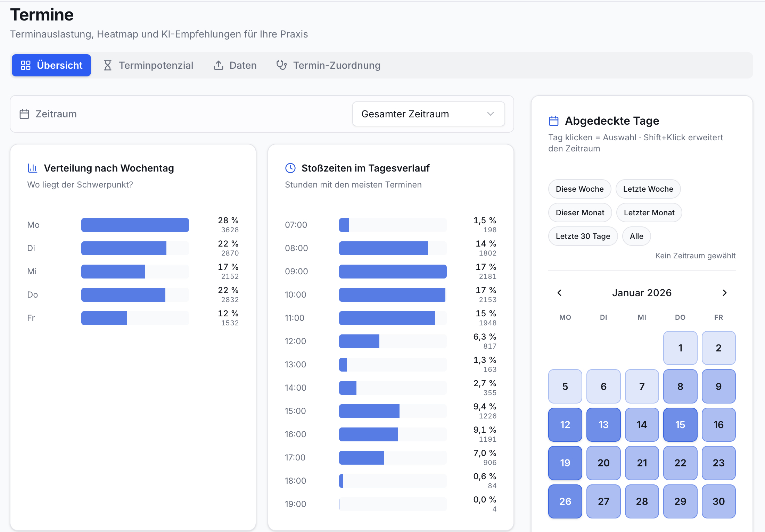Go to next month in calendar

pos(724,293)
